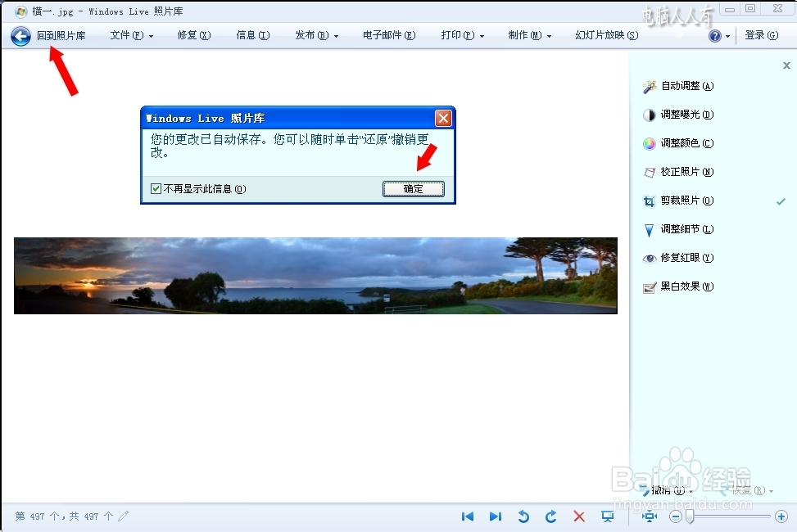Delete the current photo with the red X
Image resolution: width=797 pixels, height=532 pixels.
point(579,516)
